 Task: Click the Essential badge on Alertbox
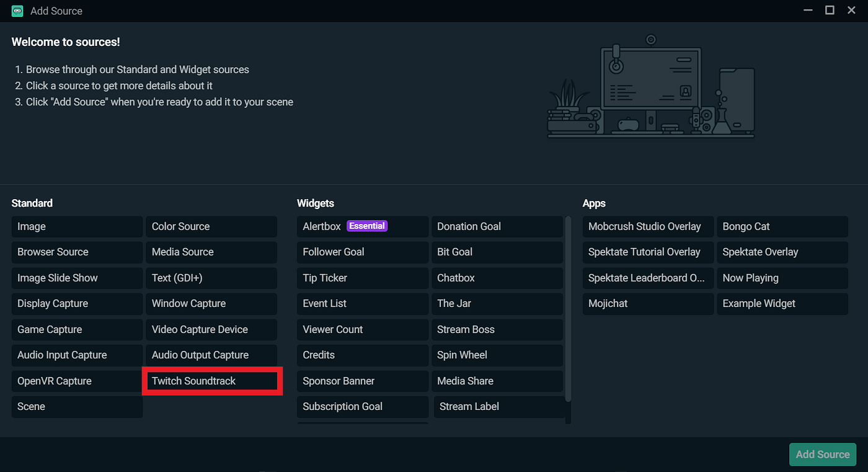367,226
